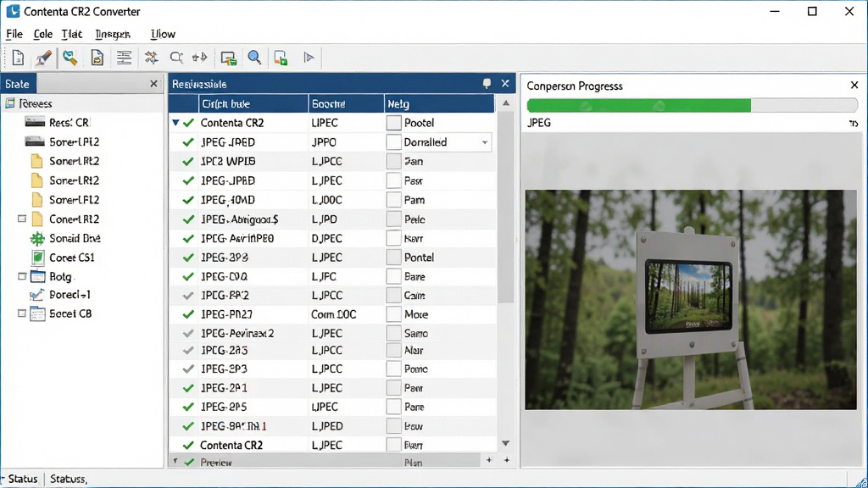Image resolution: width=868 pixels, height=488 pixels.
Task: Click the forest preview image
Action: pyautogui.click(x=690, y=300)
